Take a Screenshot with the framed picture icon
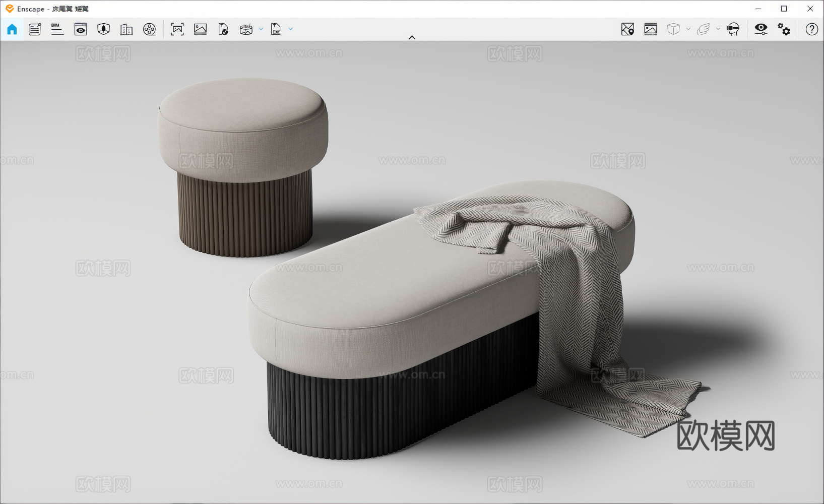The image size is (824, 504). pyautogui.click(x=177, y=29)
